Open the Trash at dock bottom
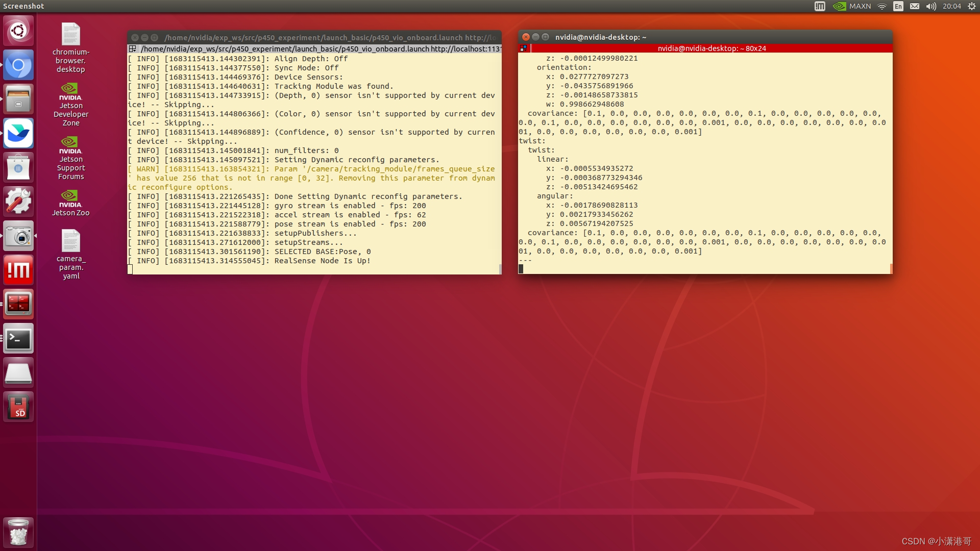This screenshot has width=980, height=551. pos(18,532)
